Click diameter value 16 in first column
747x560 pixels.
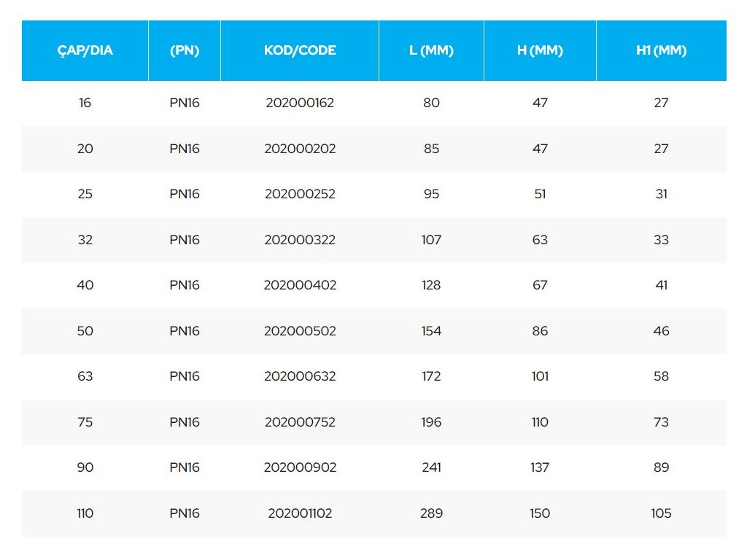85,103
